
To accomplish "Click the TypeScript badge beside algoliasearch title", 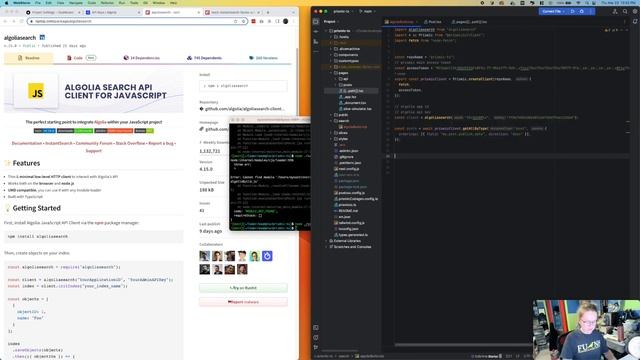I will (42, 38).
